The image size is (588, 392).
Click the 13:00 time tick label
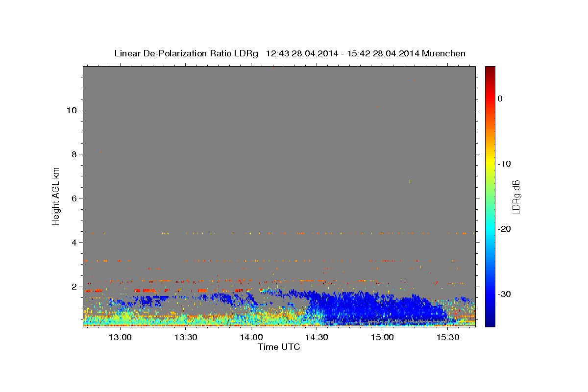pos(120,337)
